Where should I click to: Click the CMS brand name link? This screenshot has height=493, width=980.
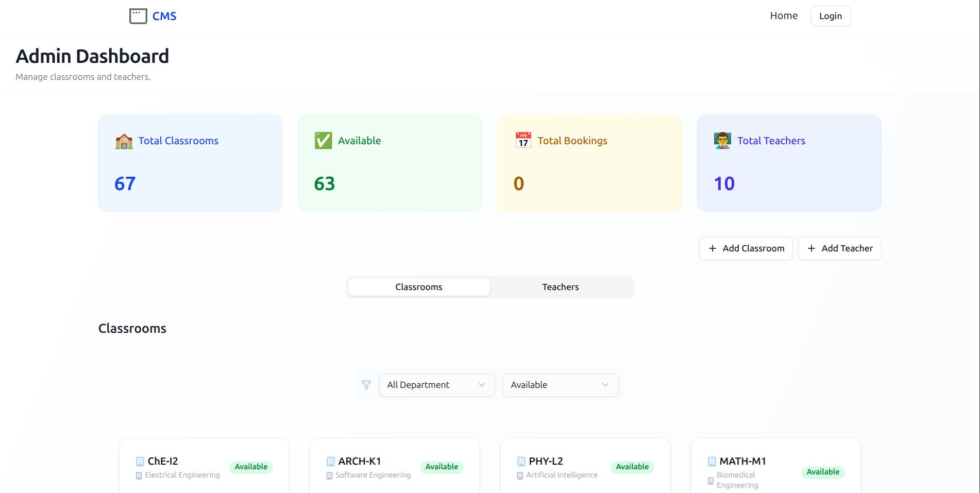pos(164,16)
